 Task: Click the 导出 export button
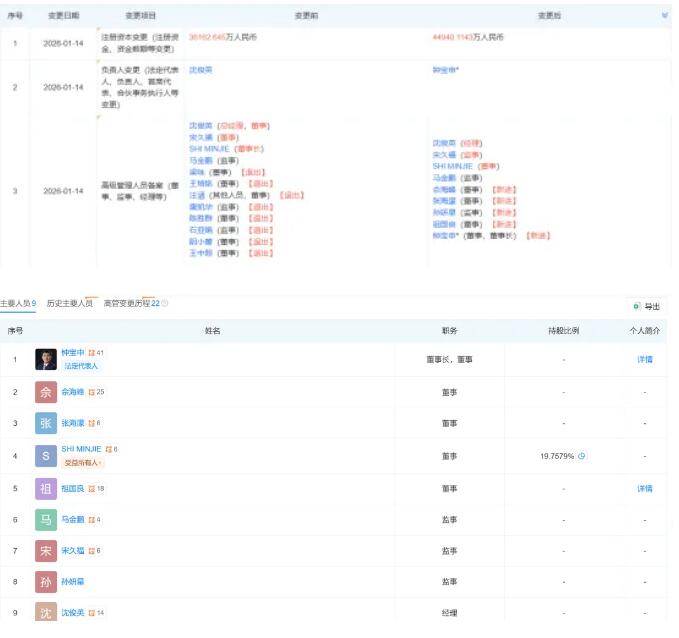click(x=646, y=306)
